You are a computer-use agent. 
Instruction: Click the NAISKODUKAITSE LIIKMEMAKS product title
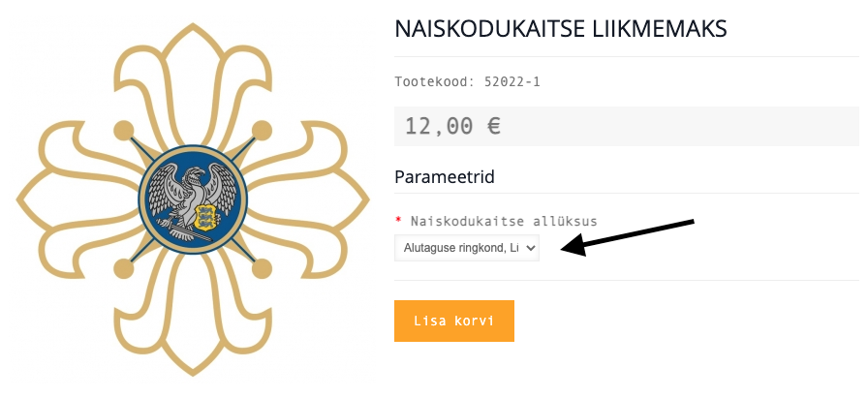pyautogui.click(x=560, y=29)
